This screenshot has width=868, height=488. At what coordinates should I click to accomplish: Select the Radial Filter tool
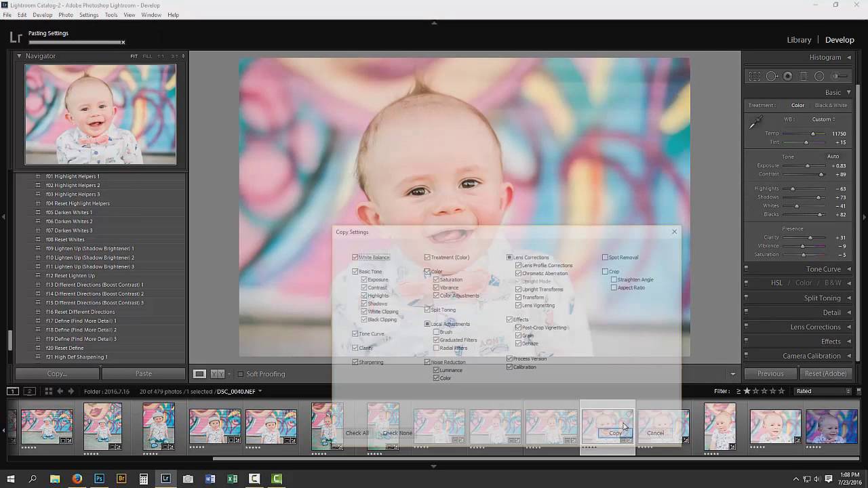pos(819,77)
